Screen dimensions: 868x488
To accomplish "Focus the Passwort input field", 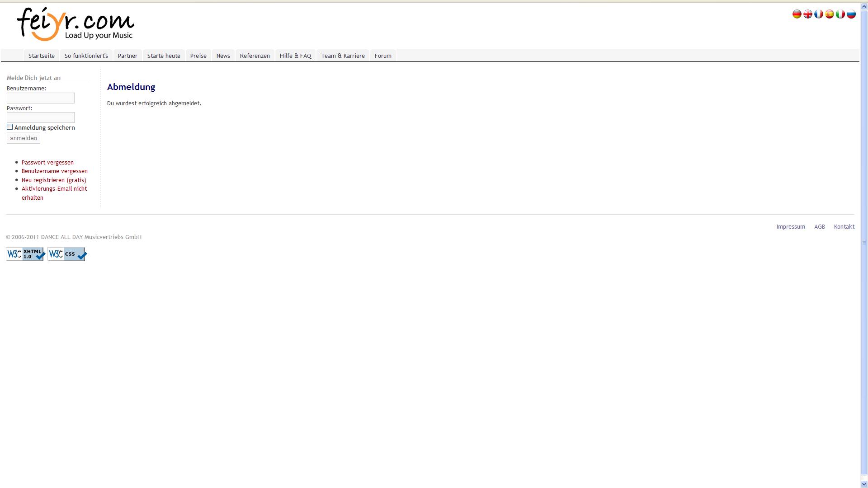I will 41,117.
